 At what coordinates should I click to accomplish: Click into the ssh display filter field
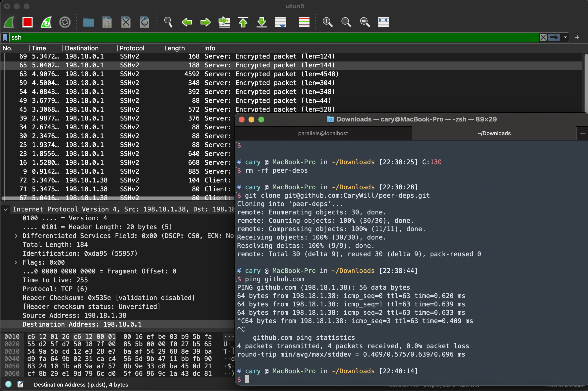pos(274,37)
